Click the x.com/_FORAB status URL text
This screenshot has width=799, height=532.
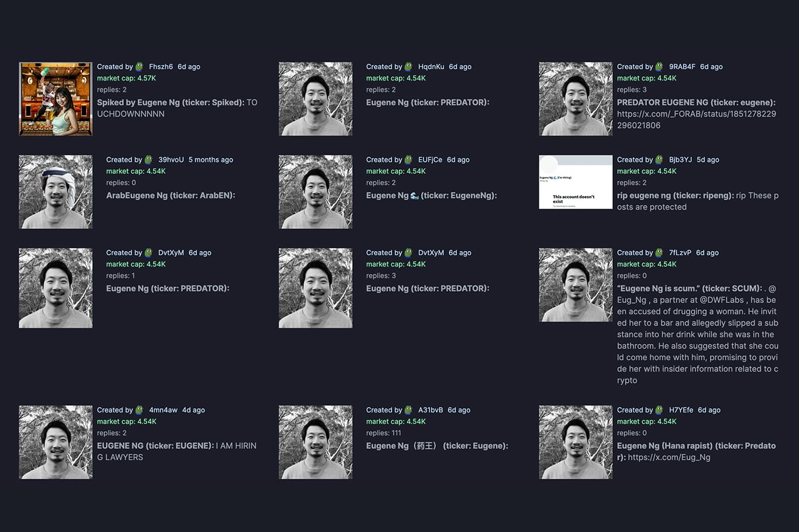[696, 120]
